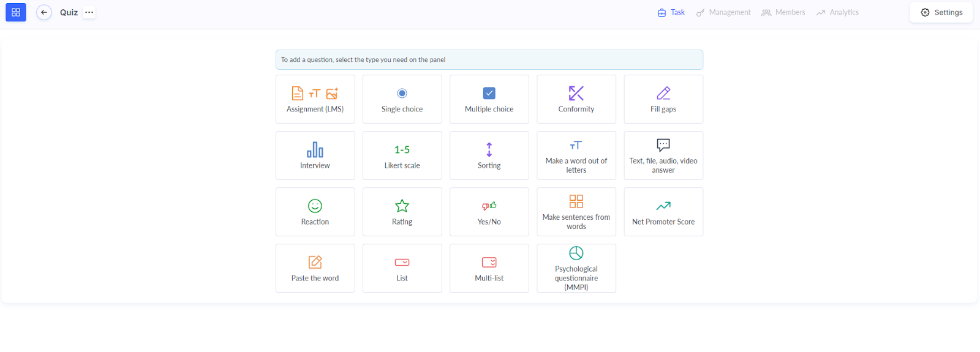Add an Assignment (LMS) question
Viewport: 980px width, 352px height.
(315, 99)
